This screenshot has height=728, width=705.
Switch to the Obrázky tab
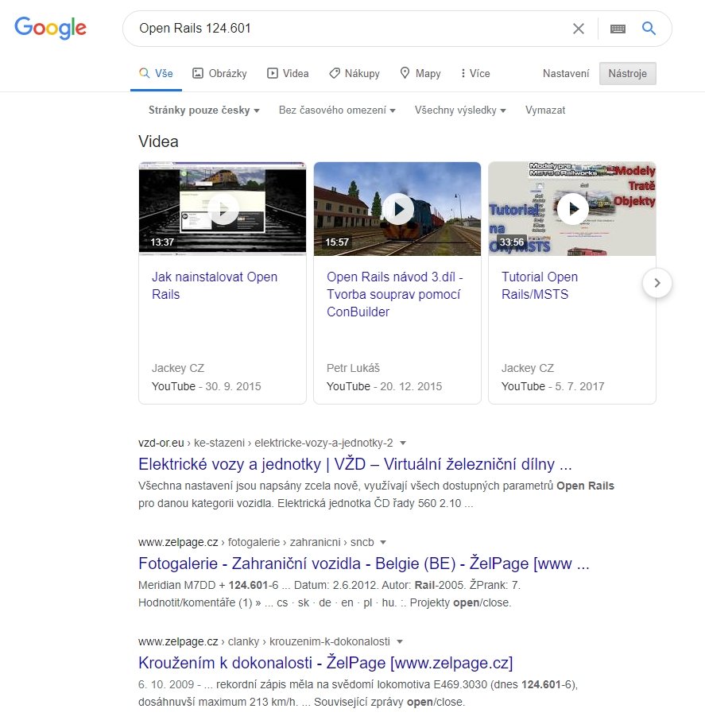click(x=219, y=73)
